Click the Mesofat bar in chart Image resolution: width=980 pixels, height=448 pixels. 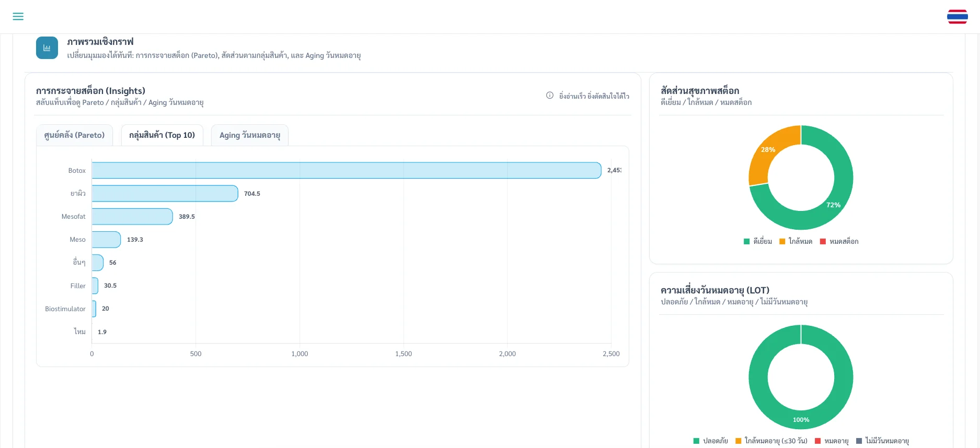point(132,216)
